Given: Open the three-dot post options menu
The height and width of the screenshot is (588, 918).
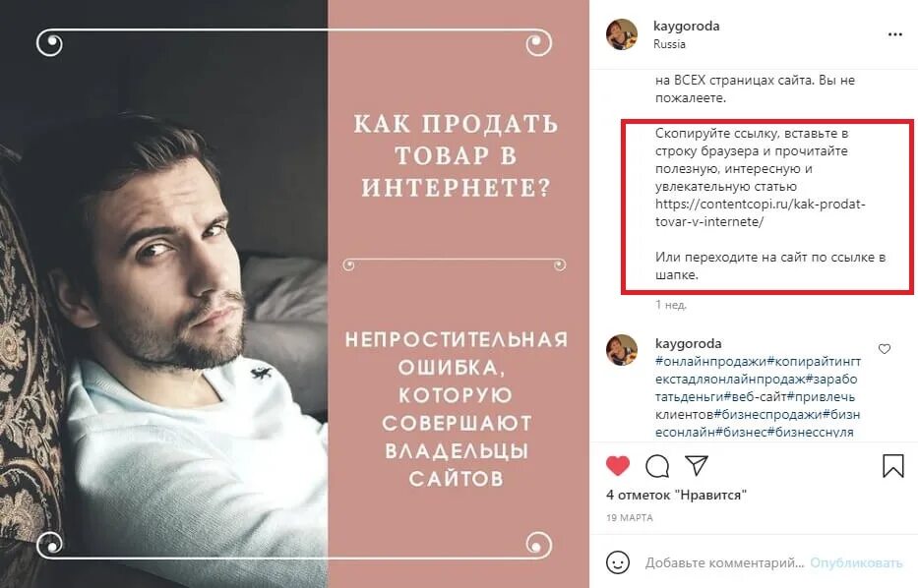Looking at the screenshot, I should 894,34.
